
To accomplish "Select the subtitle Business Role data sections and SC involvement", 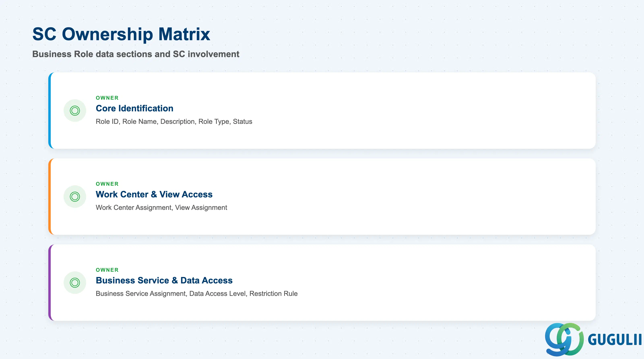I will click(136, 54).
